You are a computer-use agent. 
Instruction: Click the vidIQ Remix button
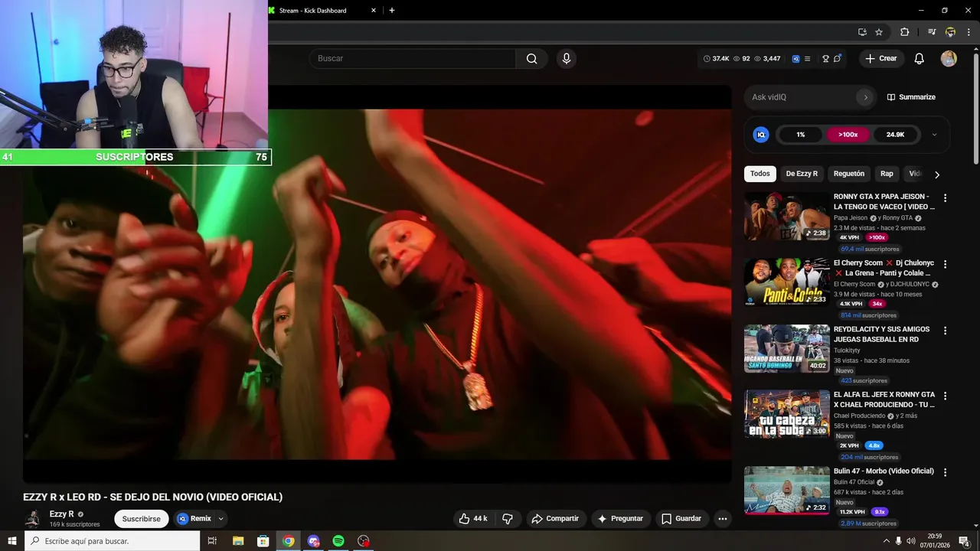195,519
